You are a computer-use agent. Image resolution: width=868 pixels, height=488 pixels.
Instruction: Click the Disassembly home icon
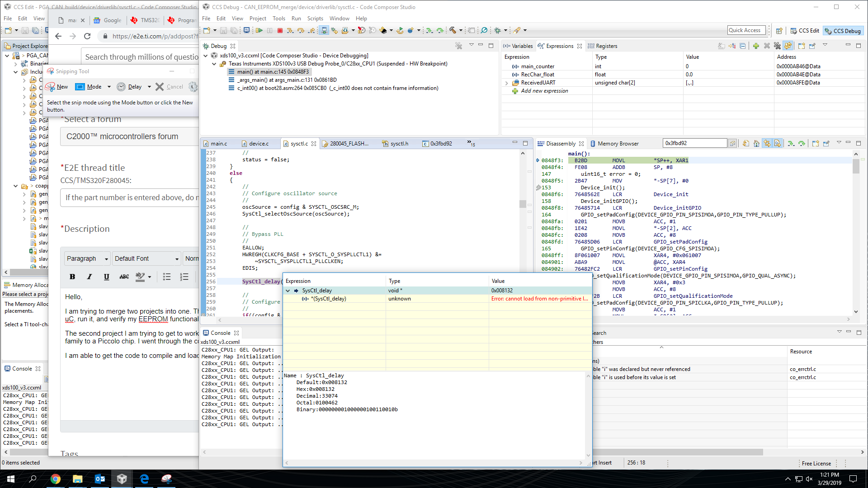(756, 144)
